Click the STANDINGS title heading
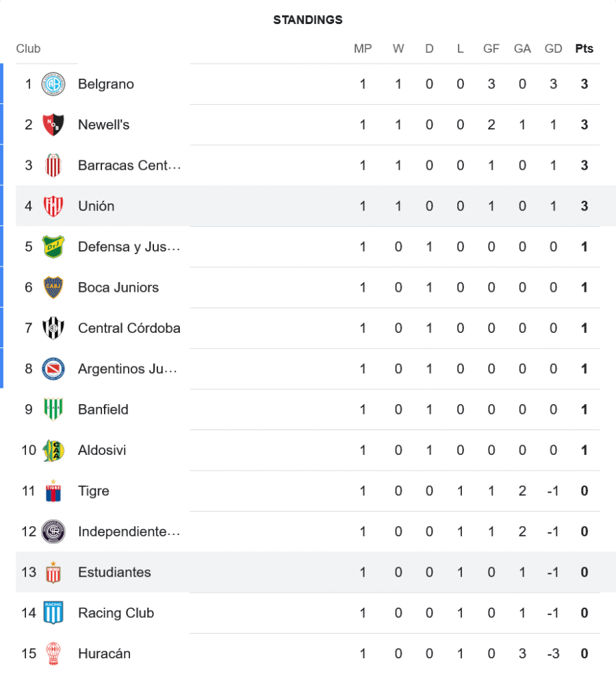Screen dimensions: 616x685 coord(308,20)
